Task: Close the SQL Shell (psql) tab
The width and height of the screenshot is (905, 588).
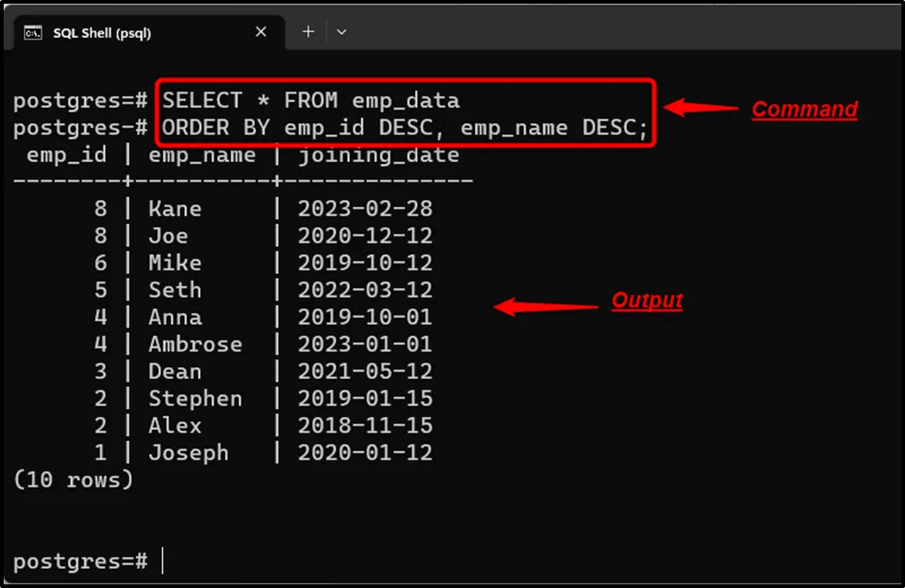Action: click(x=261, y=32)
